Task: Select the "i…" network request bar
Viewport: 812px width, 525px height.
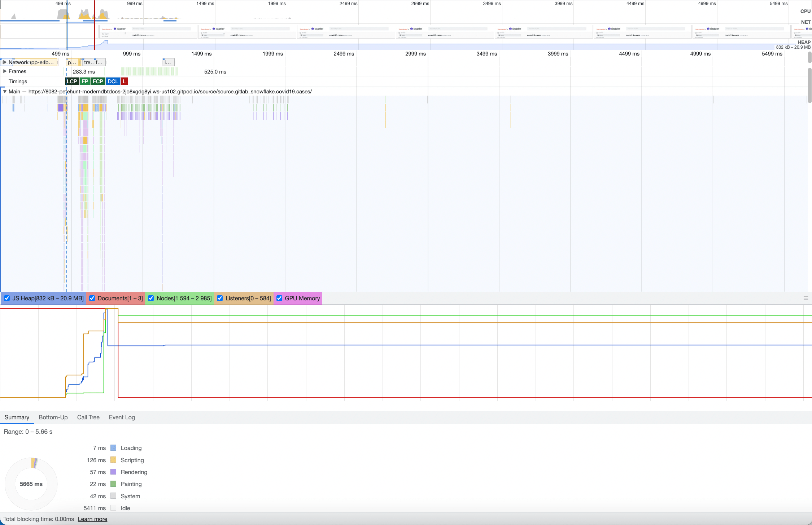Action: 169,62
